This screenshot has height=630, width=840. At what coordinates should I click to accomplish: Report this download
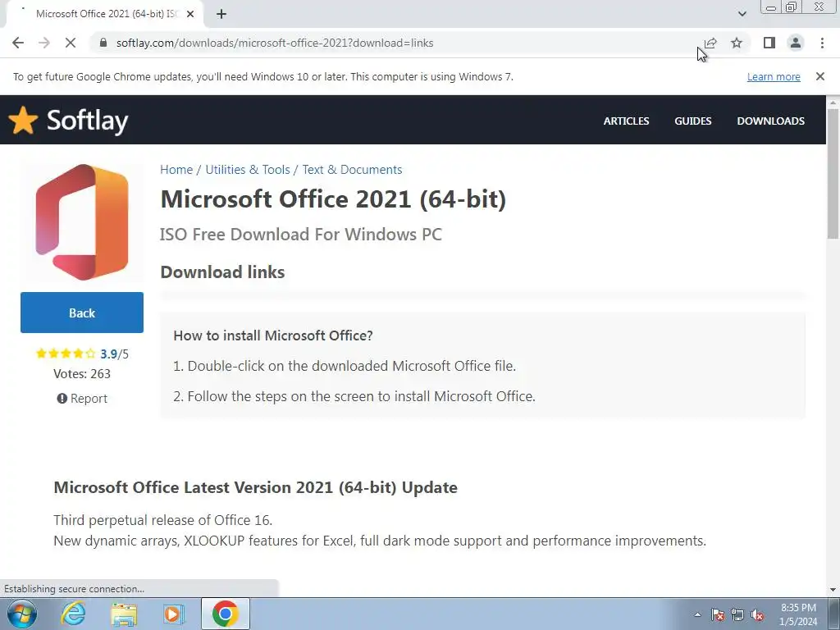pos(82,399)
